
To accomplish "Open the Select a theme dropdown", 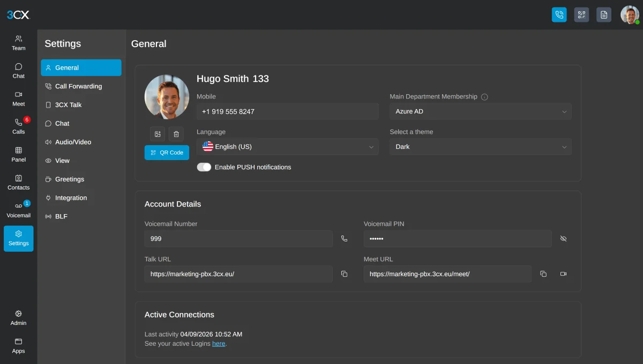I will click(481, 147).
